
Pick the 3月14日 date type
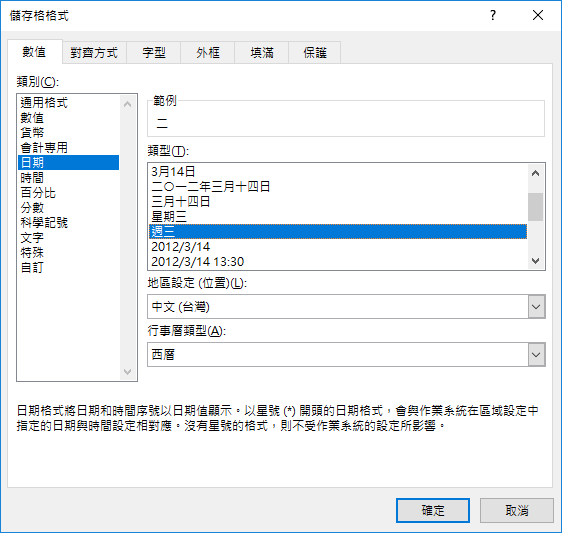(338, 171)
